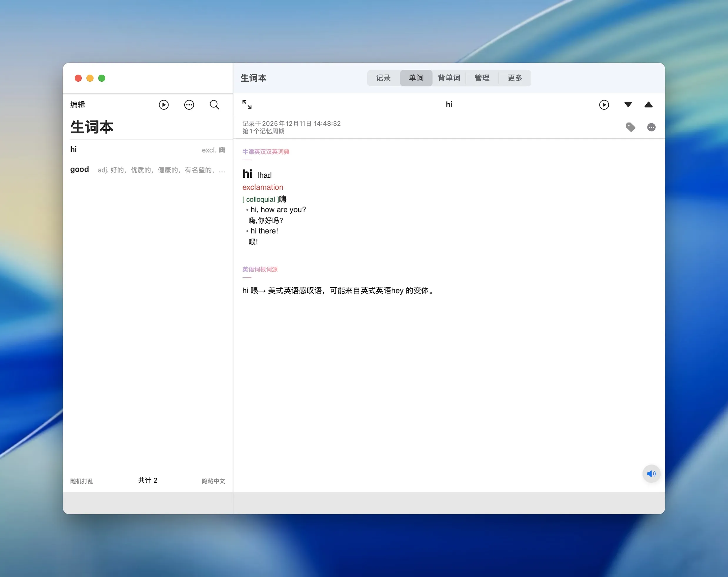Toggle 隐藏中文 to hide Chinese translations

click(x=213, y=481)
